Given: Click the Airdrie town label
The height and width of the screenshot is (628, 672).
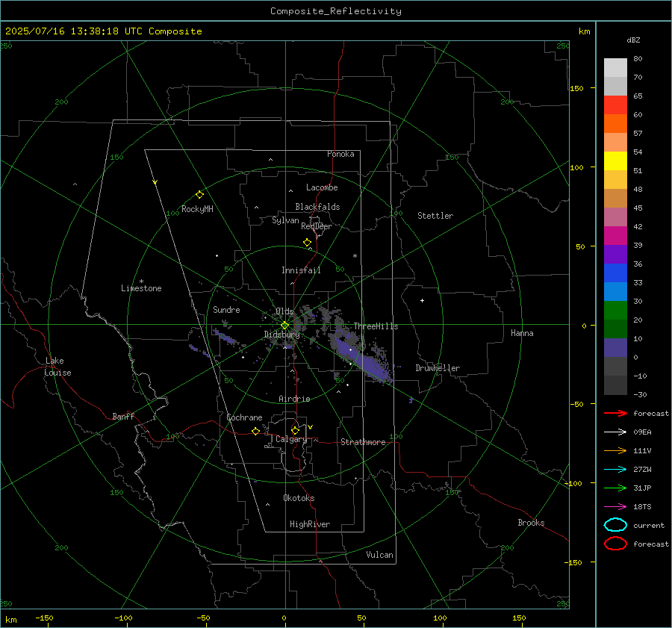Looking at the screenshot, I should (294, 399).
